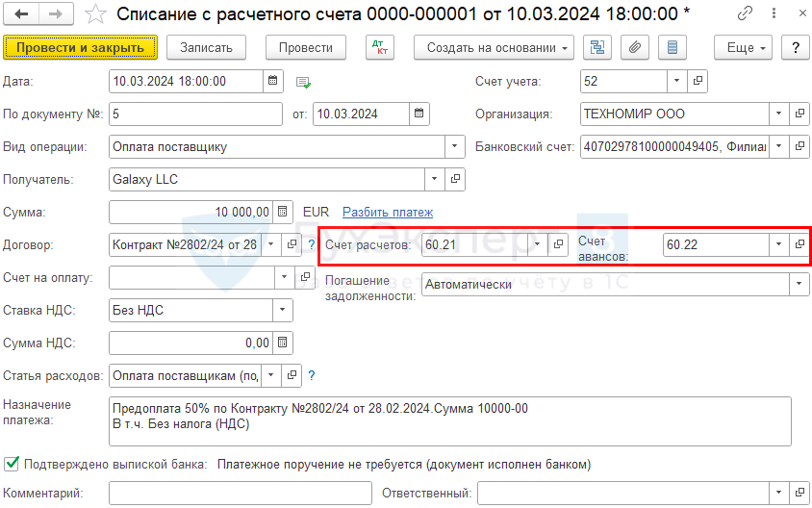This screenshot has width=812, height=508.
Task: Expand the Погашение задолженности dropdown
Action: 798,285
